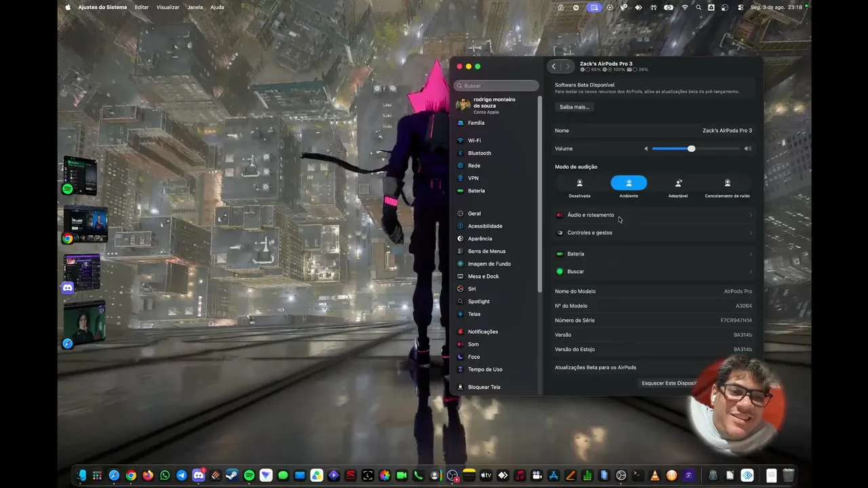The width and height of the screenshot is (868, 488).
Task: Open Wi-Fi status in the menu bar
Action: 684,7
